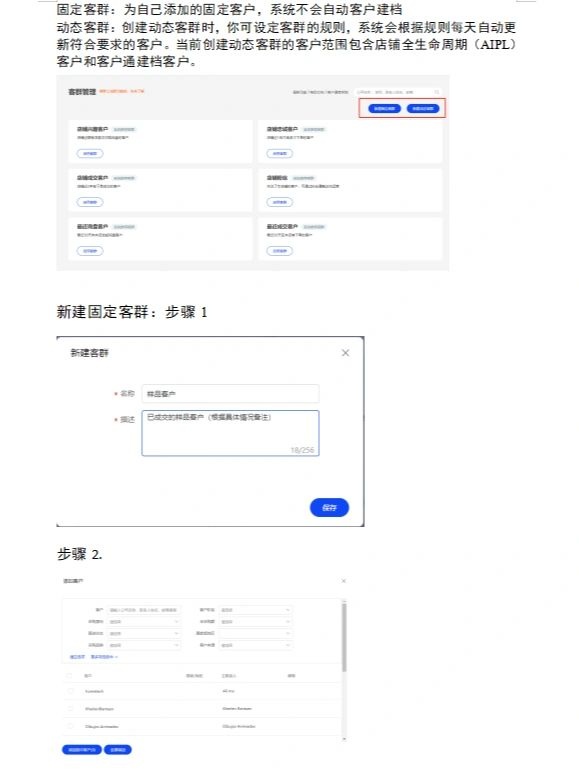Tick the checkbox of the first customer row
579x772 pixels.
tap(69, 691)
